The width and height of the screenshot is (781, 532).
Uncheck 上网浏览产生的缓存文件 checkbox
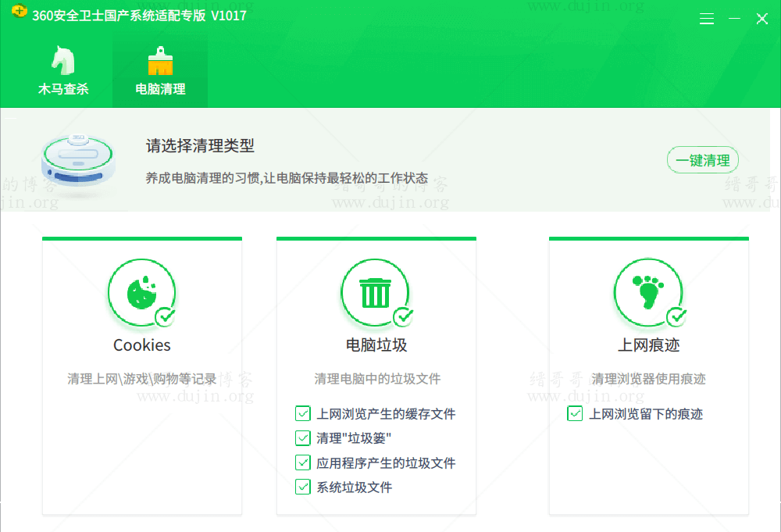303,414
